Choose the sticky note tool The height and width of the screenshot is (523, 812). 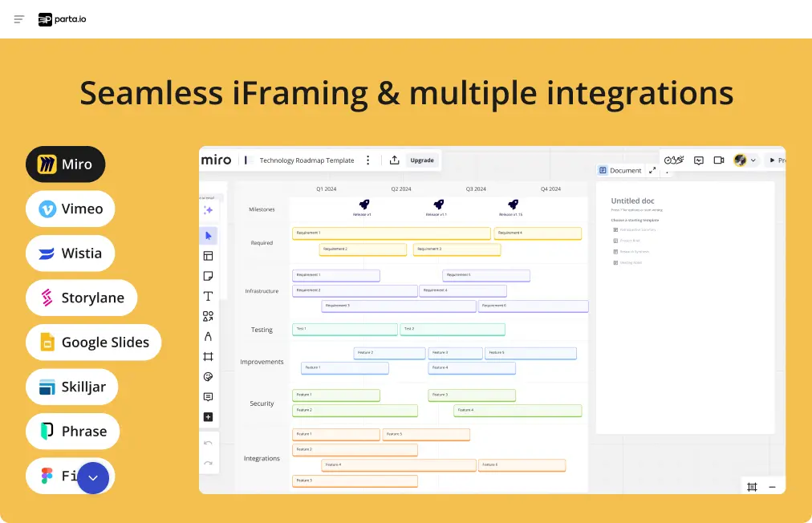(208, 276)
